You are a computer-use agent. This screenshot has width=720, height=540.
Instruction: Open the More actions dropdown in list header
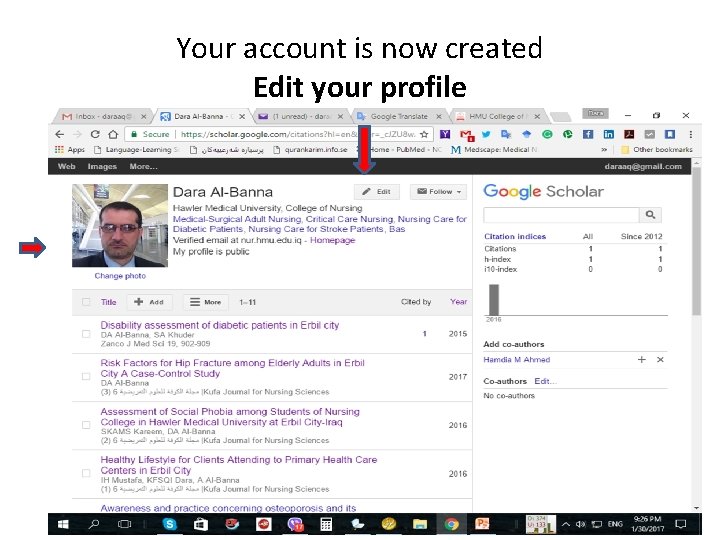(x=206, y=302)
